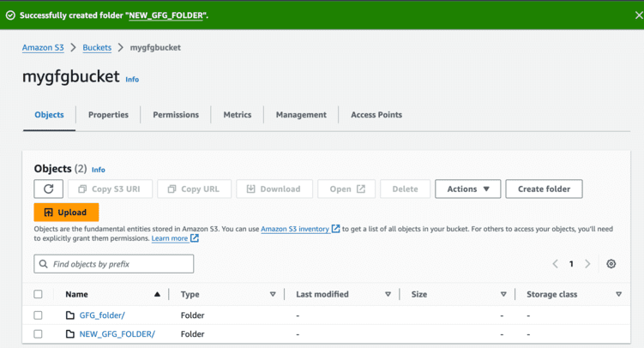The width and height of the screenshot is (644, 348).
Task: Click the Download button
Action: [x=274, y=189]
